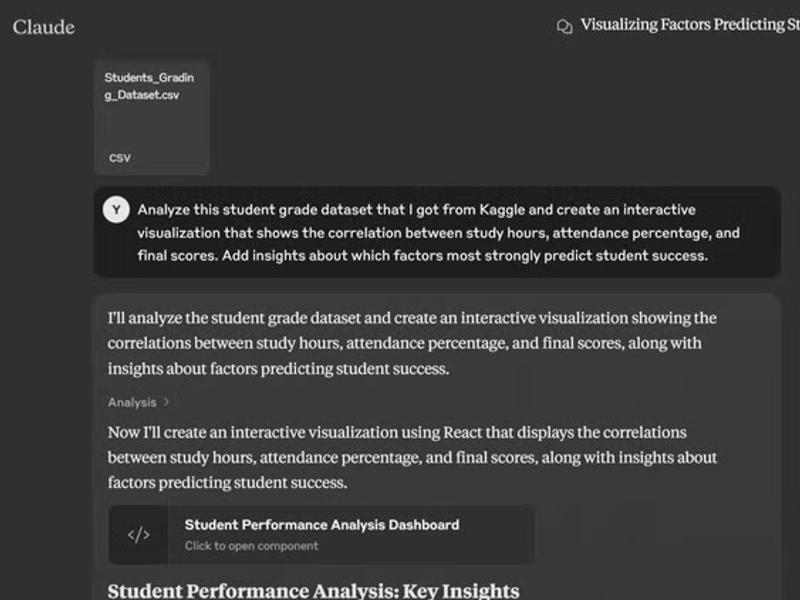Click the paragraph mentioning React visualization
This screenshot has height=600, width=800.
412,457
